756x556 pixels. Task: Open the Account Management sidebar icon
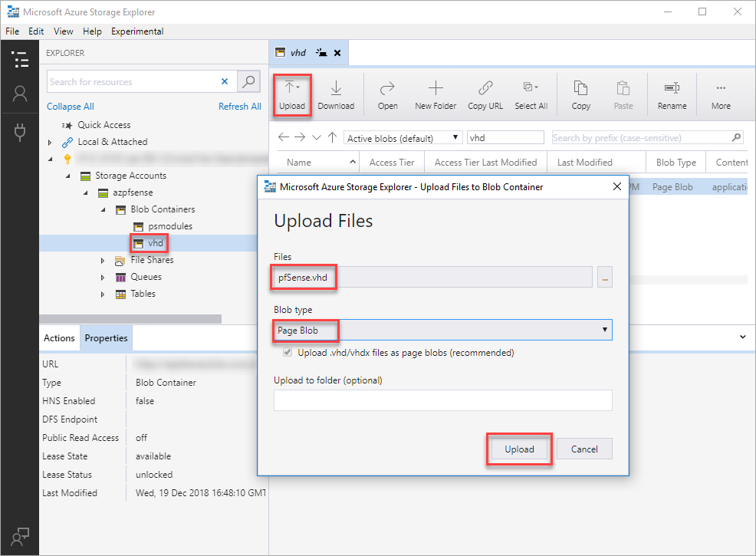point(20,94)
